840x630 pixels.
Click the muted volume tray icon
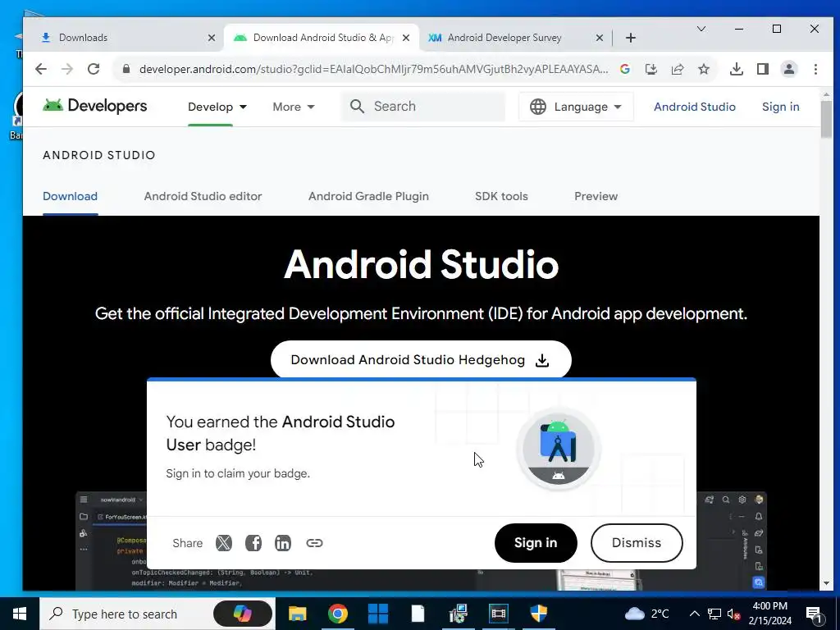[733, 614]
